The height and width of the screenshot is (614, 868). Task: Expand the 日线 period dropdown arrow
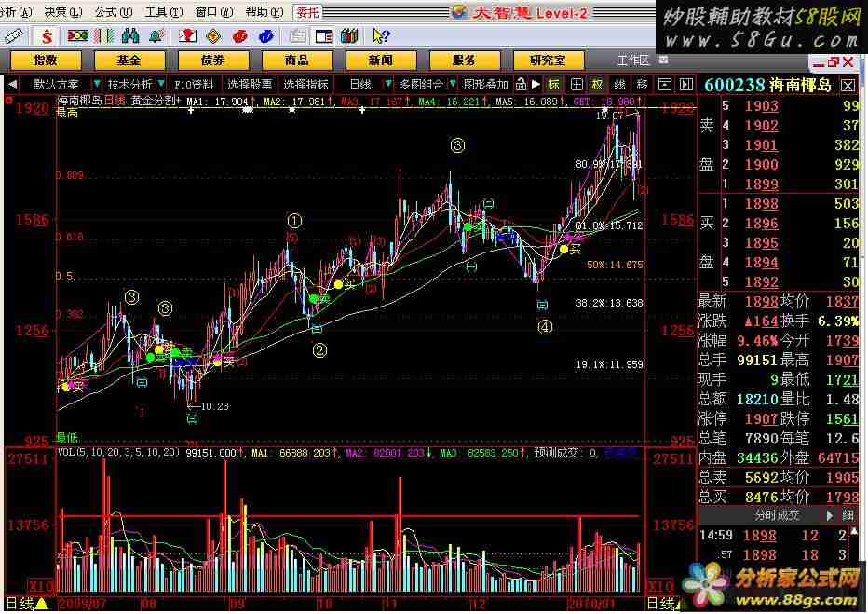tap(388, 84)
